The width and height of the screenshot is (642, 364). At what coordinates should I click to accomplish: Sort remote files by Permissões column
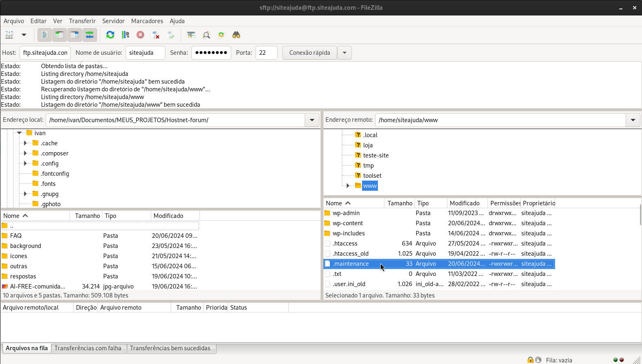(x=504, y=203)
